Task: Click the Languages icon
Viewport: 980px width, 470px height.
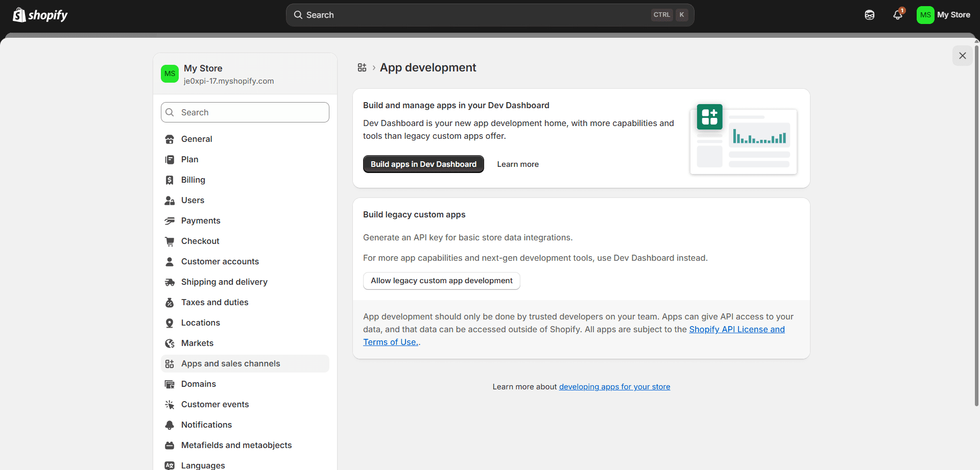Action: click(x=170, y=465)
